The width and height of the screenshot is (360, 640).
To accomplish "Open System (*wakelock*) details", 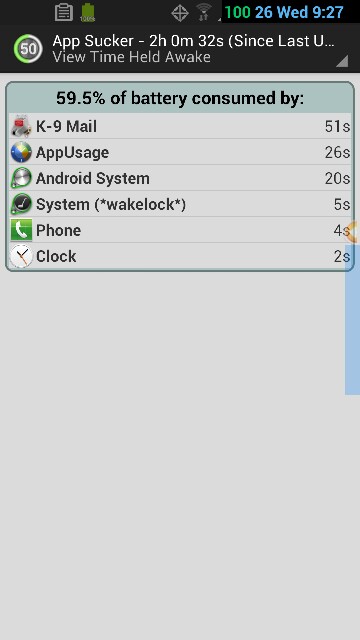I will coord(180,204).
